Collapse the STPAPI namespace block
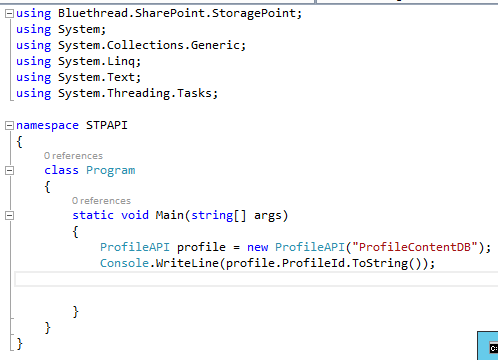Screen dimensions: 498x360 [x=9, y=126]
